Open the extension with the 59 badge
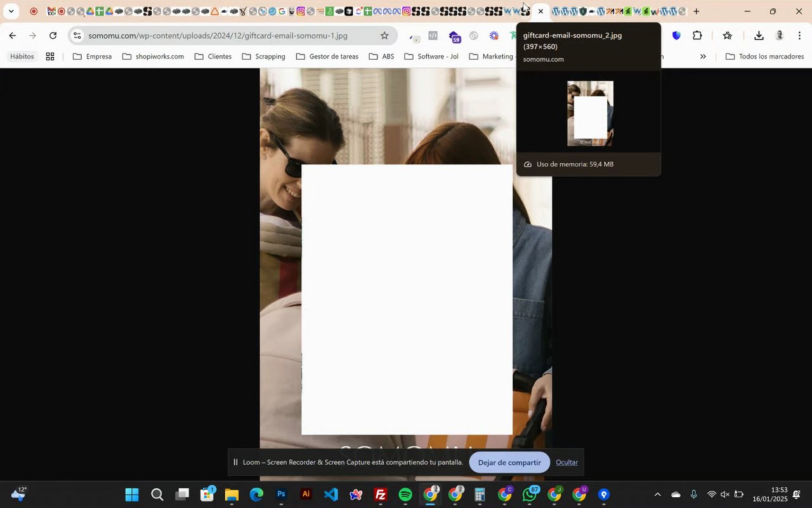Screen dimensions: 812x508 tap(454, 37)
